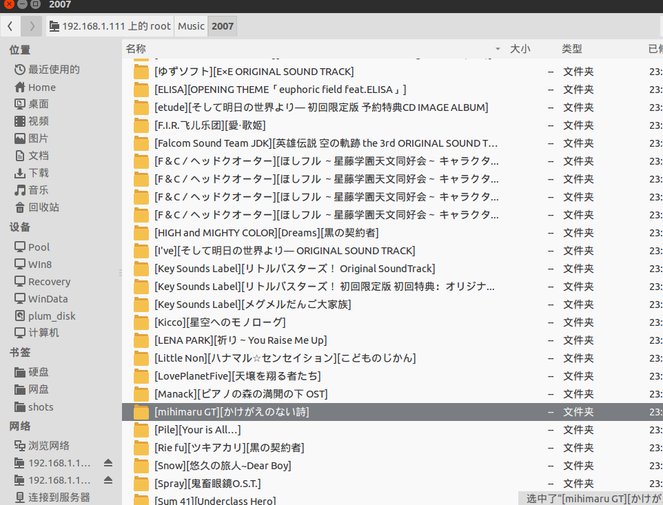Go to Home in the sidebar
The width and height of the screenshot is (663, 505).
coord(41,87)
